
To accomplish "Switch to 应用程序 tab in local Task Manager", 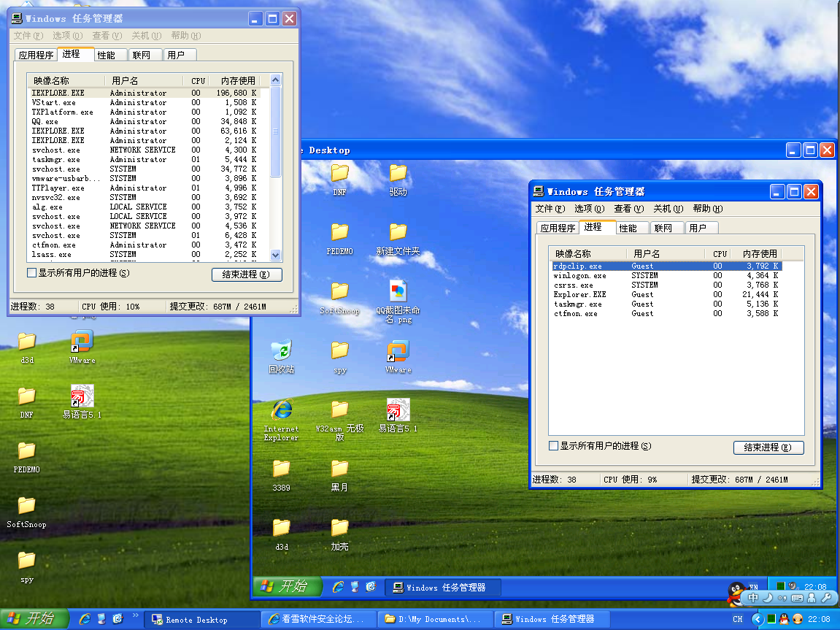I will 35,55.
